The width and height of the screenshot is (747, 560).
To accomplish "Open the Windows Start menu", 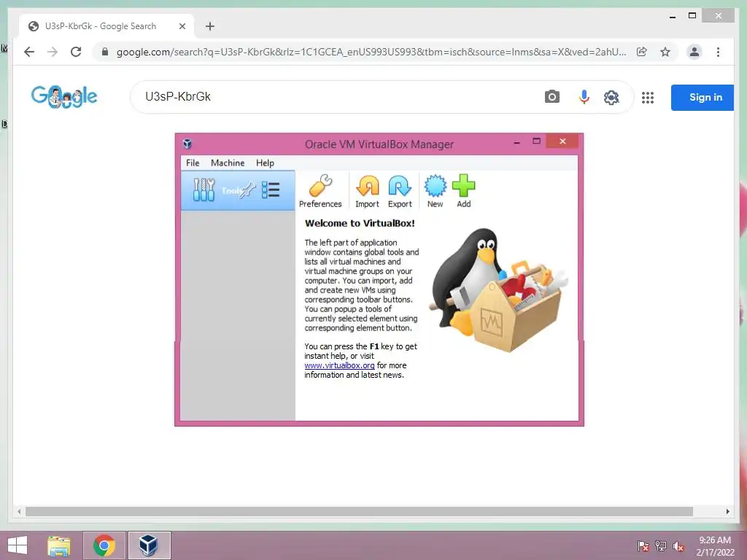I will coord(18,545).
